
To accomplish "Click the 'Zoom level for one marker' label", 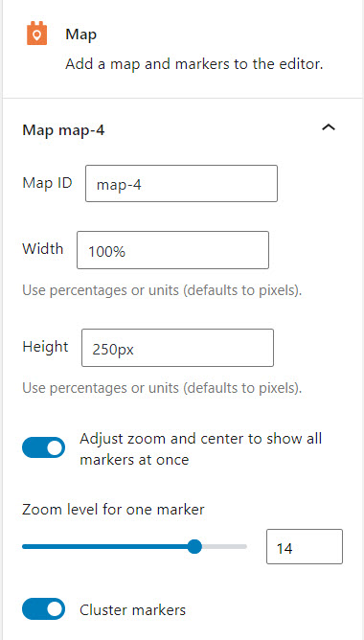I will point(113,510).
